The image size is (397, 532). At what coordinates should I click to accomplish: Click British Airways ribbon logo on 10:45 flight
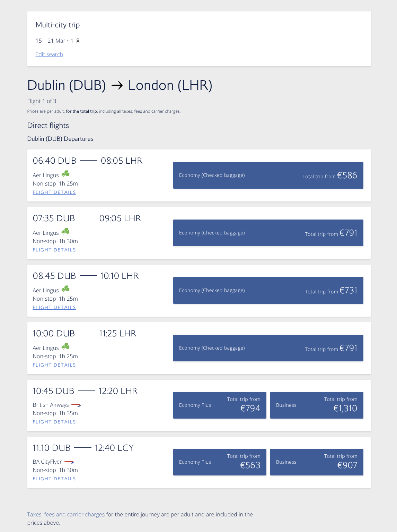[76, 405]
